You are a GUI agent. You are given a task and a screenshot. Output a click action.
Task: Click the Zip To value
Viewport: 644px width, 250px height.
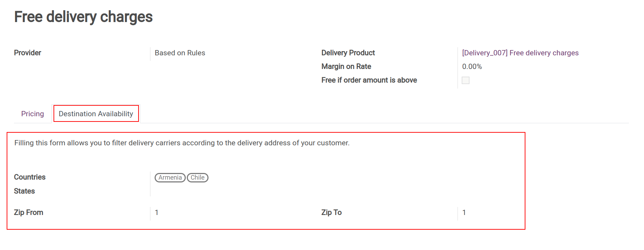[464, 213]
